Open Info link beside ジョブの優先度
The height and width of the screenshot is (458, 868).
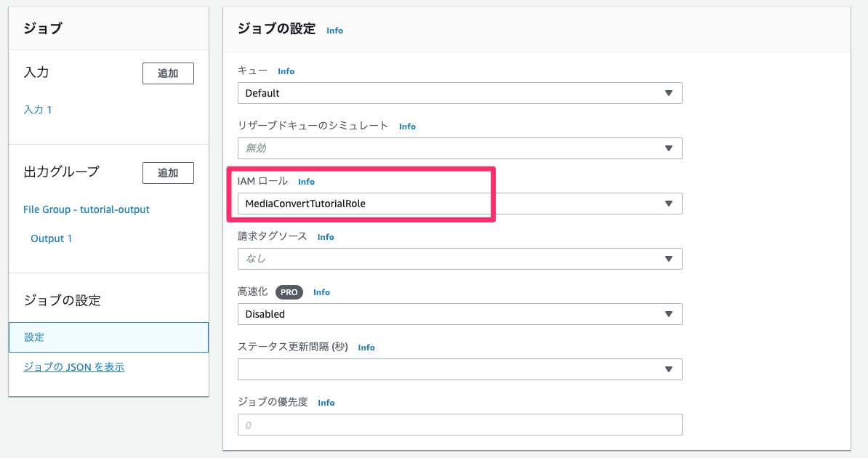pos(326,403)
